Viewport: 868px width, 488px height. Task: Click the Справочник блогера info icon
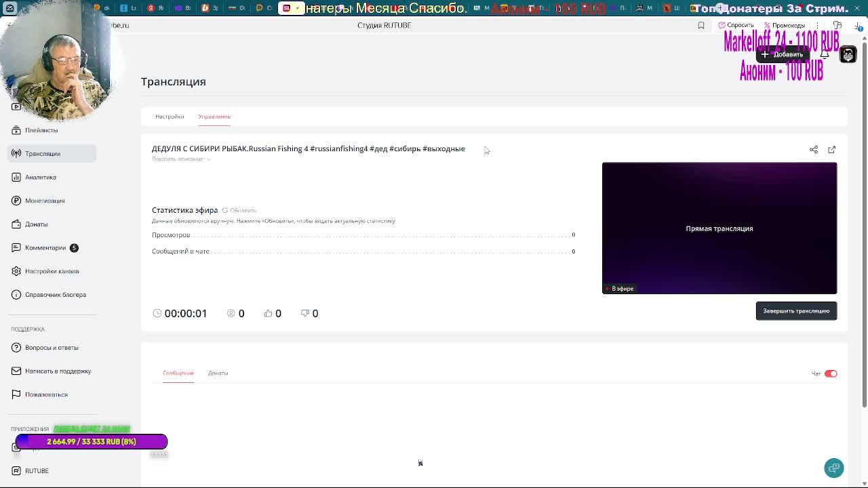click(16, 295)
